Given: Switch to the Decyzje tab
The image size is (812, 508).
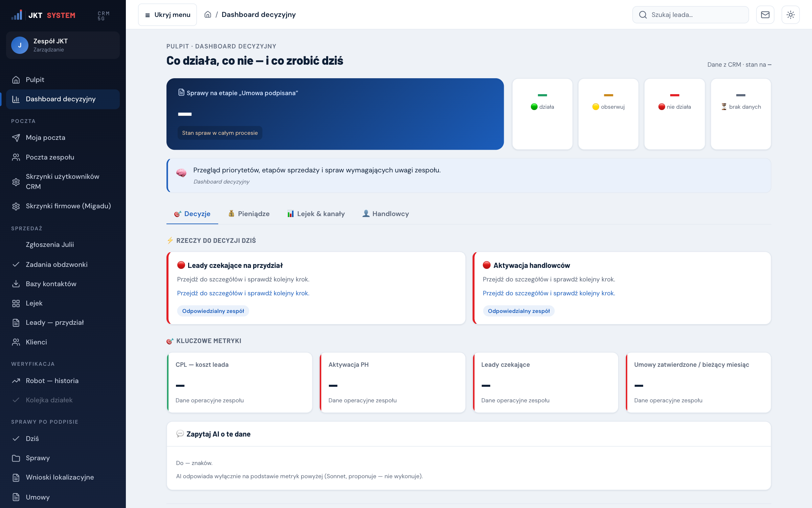Looking at the screenshot, I should pos(192,214).
